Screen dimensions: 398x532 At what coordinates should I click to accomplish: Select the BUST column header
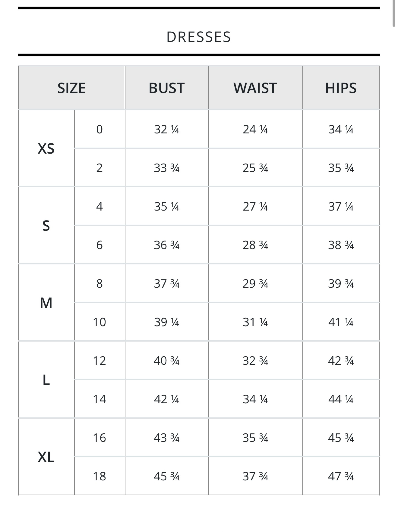pyautogui.click(x=167, y=88)
